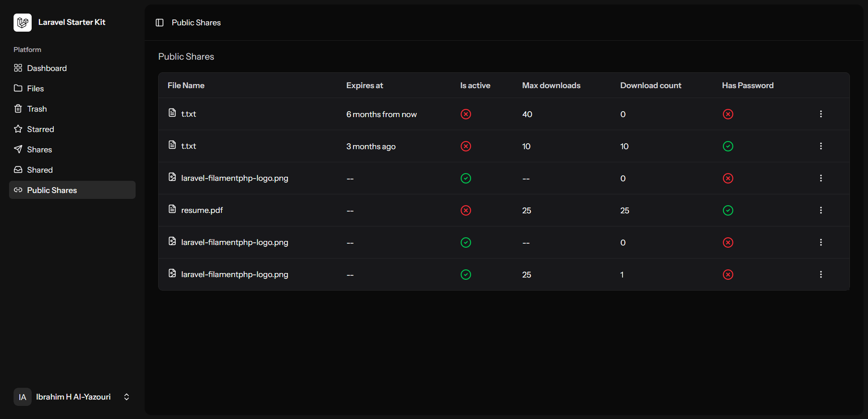Click inactive icon for t.txt expiring 6 months from now
Image resolution: width=868 pixels, height=419 pixels.
[x=466, y=114]
